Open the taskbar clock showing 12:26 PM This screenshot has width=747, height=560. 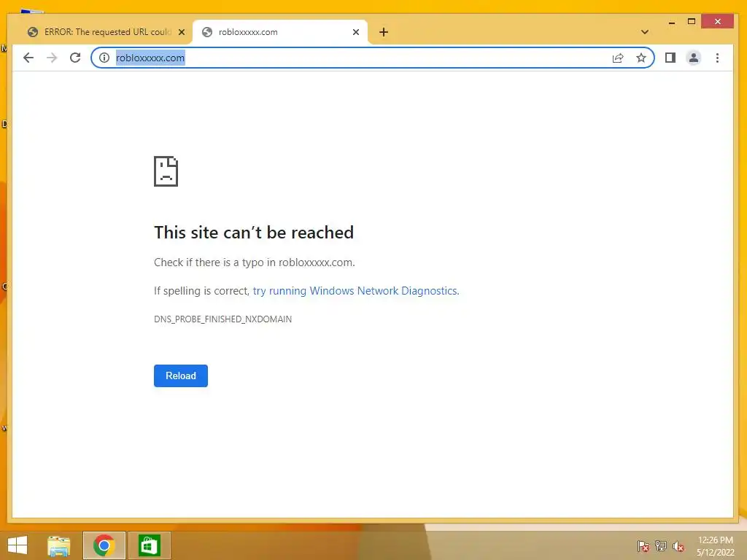pyautogui.click(x=715, y=545)
